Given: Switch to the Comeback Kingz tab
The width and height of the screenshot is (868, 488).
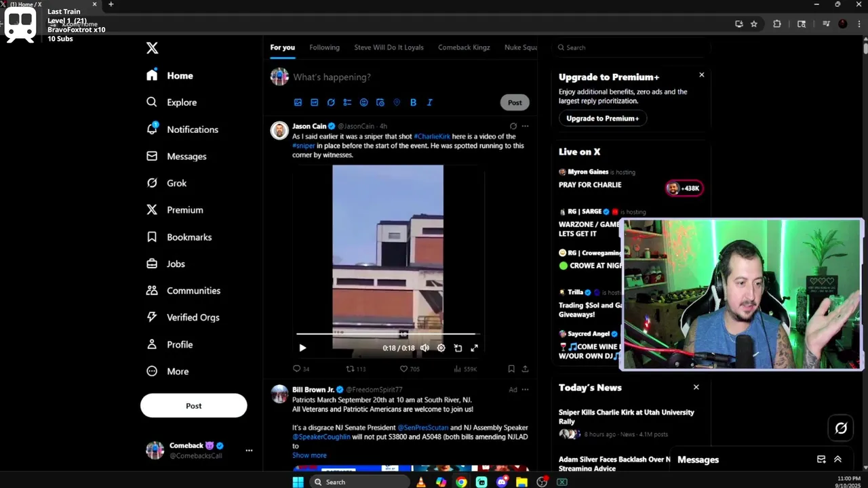Looking at the screenshot, I should point(464,47).
